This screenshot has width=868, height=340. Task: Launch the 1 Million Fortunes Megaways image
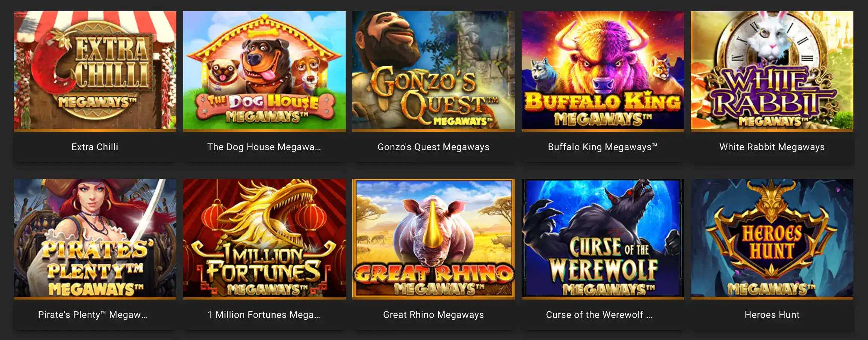[264, 238]
